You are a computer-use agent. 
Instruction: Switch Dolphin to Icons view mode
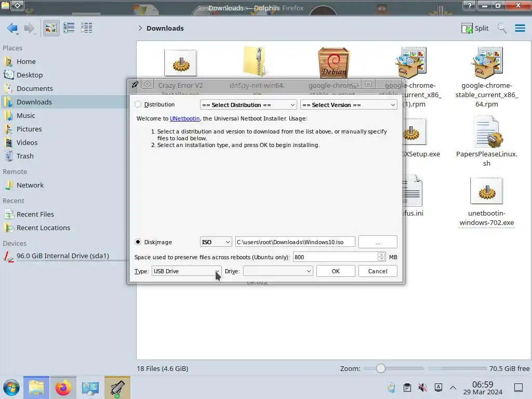point(51,28)
